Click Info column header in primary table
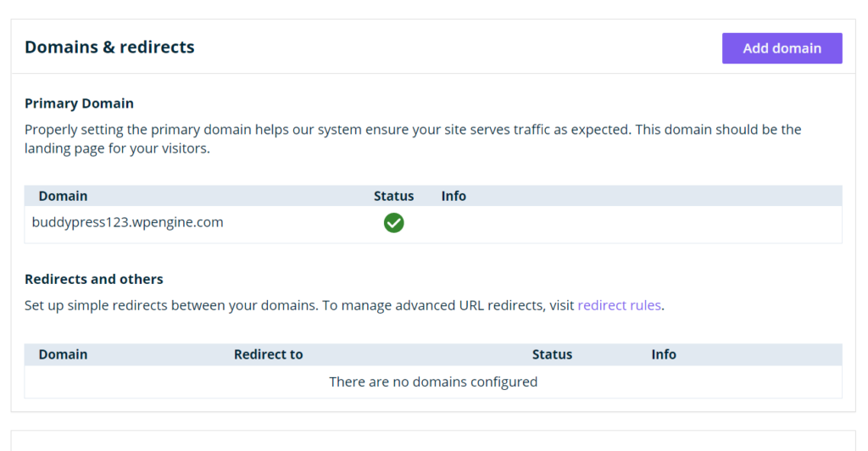The height and width of the screenshot is (451, 868). click(453, 196)
